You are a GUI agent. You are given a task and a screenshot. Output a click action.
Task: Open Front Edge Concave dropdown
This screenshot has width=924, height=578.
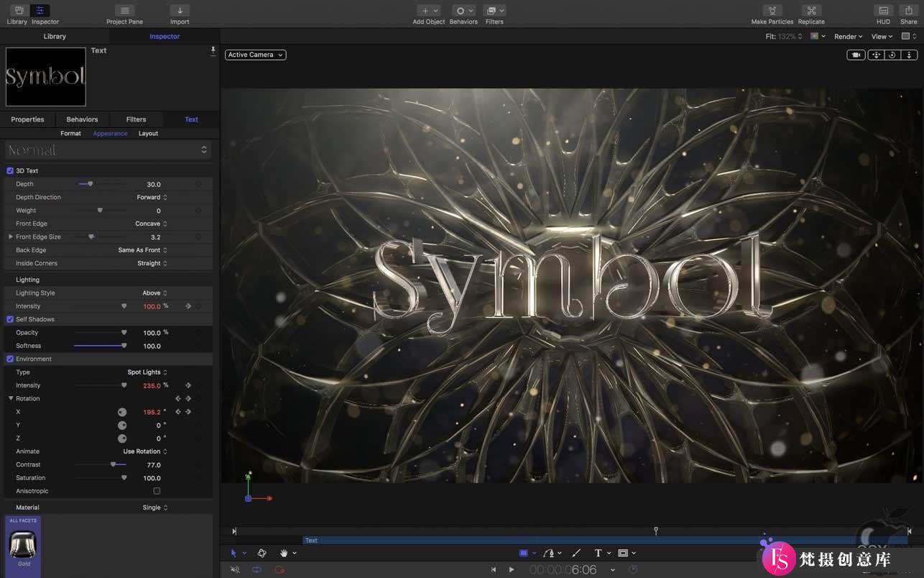151,224
